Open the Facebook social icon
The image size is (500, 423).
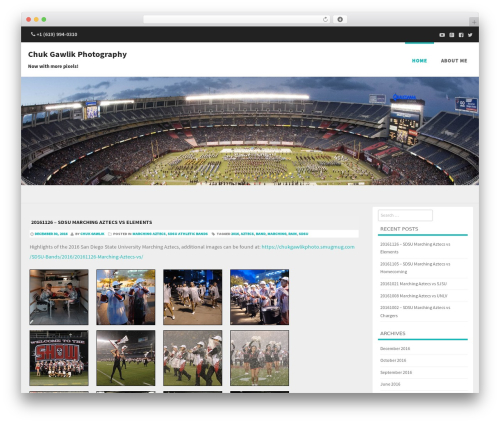[x=461, y=35]
